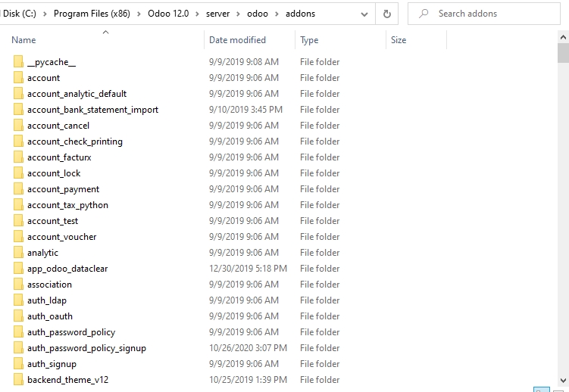This screenshot has height=392, width=569.
Task: Select the association folder name
Action: 50,285
